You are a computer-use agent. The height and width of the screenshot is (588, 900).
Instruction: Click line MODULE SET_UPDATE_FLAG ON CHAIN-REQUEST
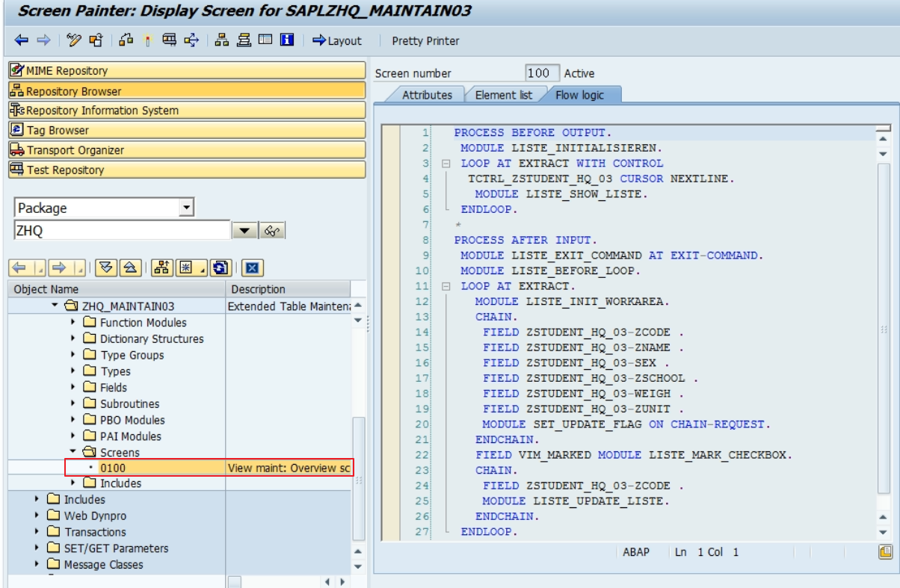pyautogui.click(x=626, y=424)
